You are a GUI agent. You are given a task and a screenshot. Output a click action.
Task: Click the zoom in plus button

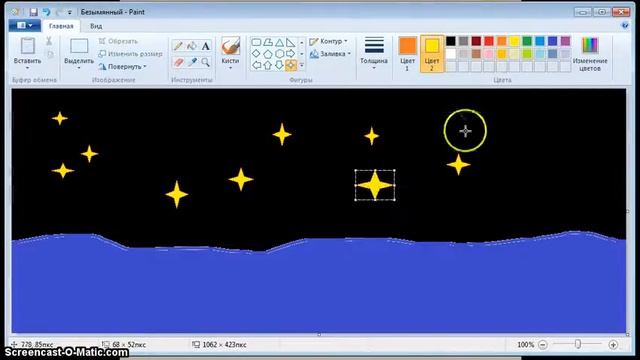(613, 345)
